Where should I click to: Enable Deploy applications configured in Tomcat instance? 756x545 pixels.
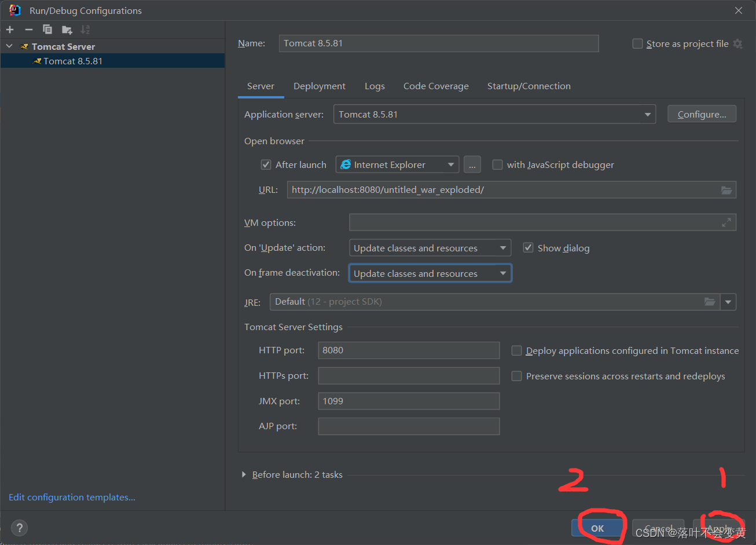(x=517, y=350)
